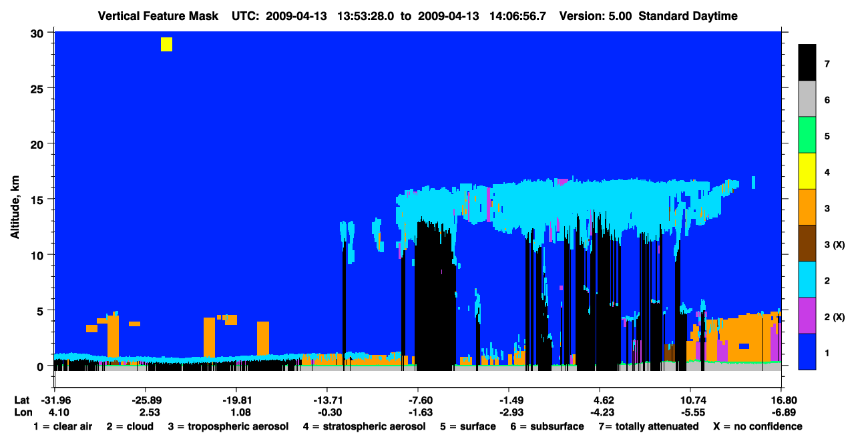Viewport: 868px width, 445px height.
Task: Click the longitude value -5.55
Action: click(693, 412)
